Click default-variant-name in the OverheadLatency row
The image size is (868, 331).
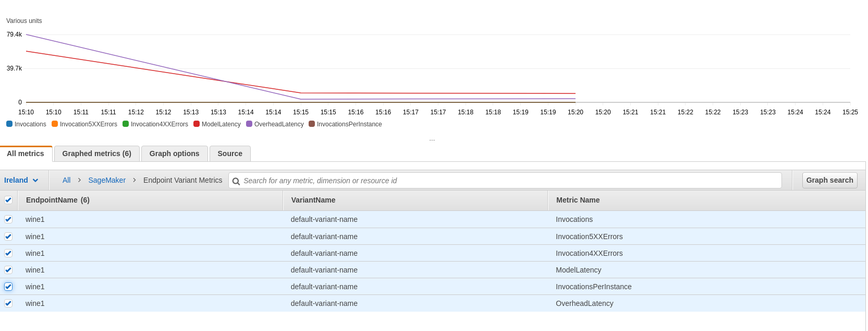[x=324, y=303]
